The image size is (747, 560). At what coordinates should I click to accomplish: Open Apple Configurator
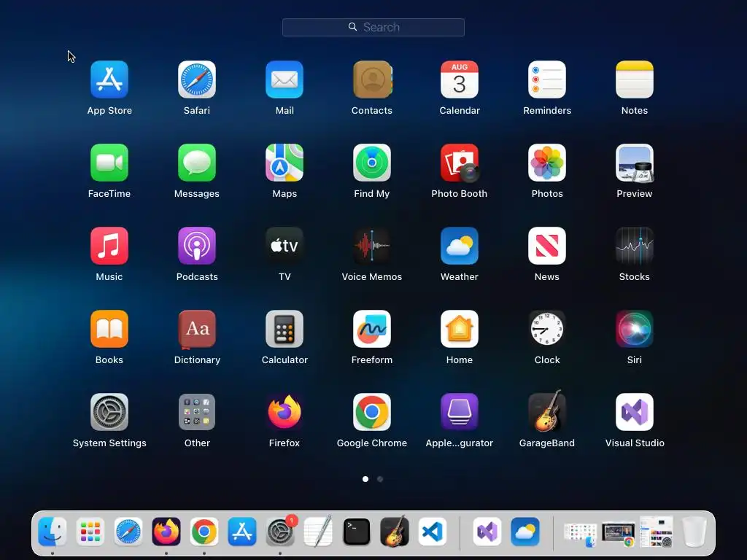coord(460,412)
